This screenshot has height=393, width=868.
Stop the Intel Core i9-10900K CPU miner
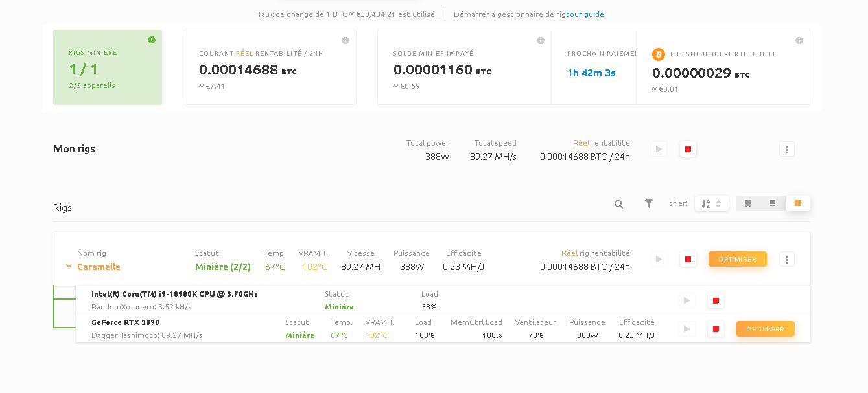pyautogui.click(x=716, y=300)
